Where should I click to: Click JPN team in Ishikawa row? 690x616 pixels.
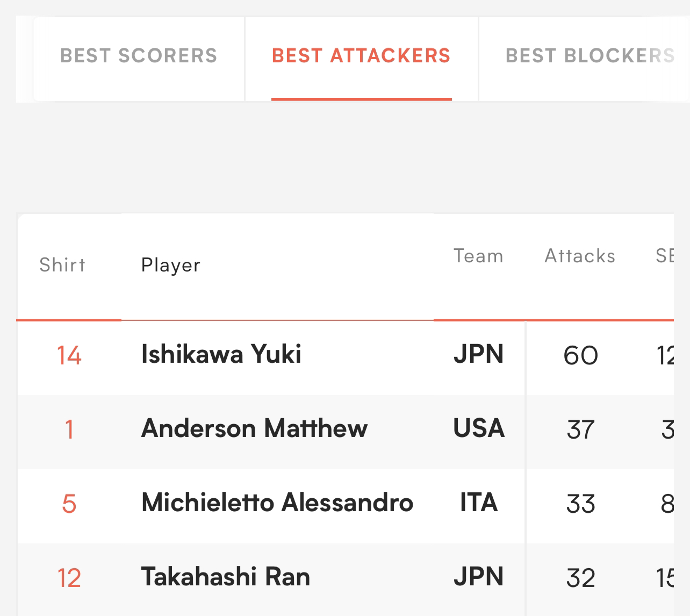point(478,354)
